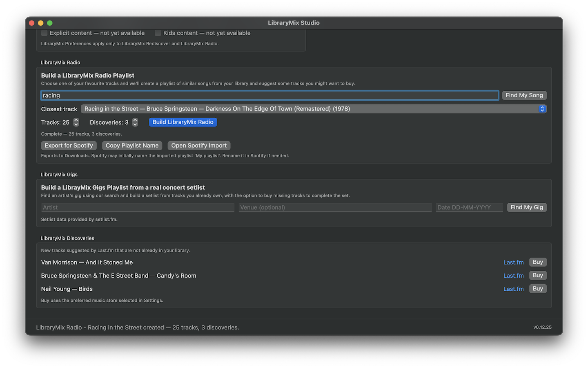
Task: Click the Artist input field
Action: pos(138,207)
